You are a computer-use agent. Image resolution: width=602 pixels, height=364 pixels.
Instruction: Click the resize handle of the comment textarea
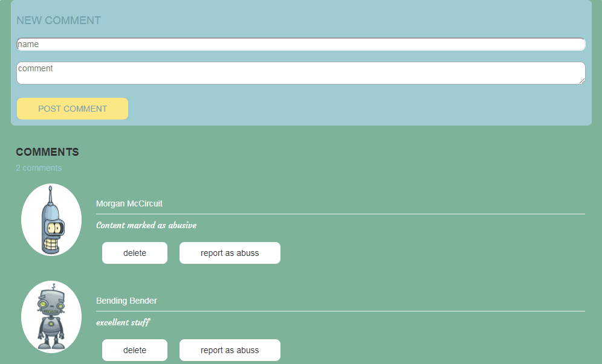tap(581, 80)
